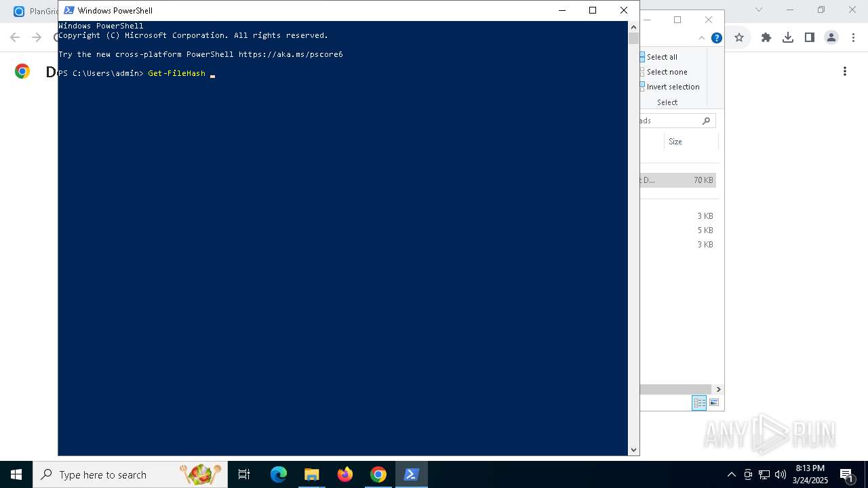The width and height of the screenshot is (868, 488).
Task: Click the File Explorer horizontal scrollbar thumb
Action: pos(675,389)
